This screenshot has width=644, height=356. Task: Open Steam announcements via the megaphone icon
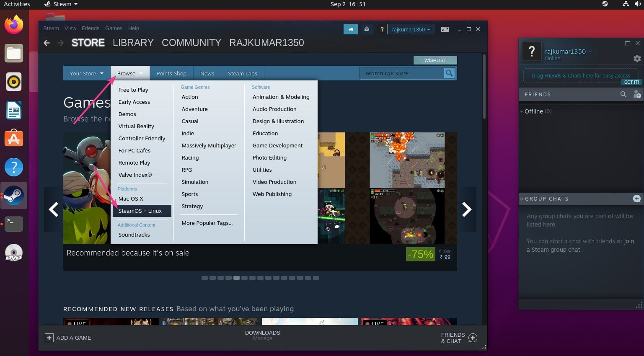(x=351, y=29)
